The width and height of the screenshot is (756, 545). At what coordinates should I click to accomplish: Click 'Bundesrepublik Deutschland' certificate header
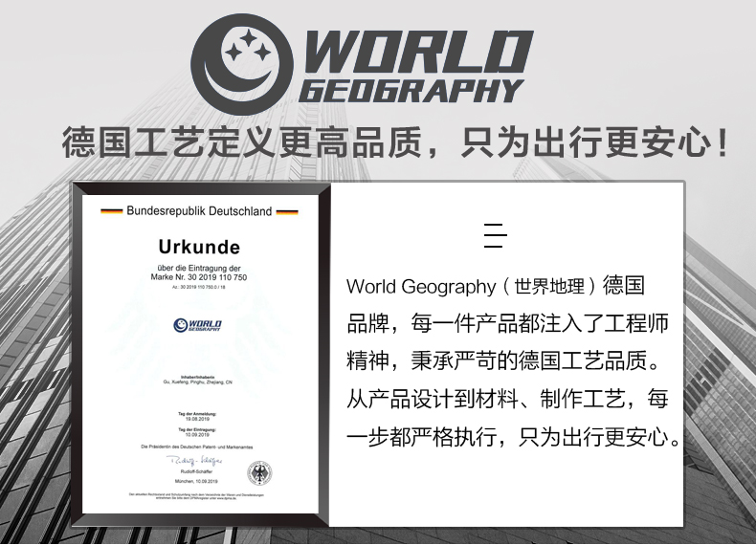coord(199,211)
